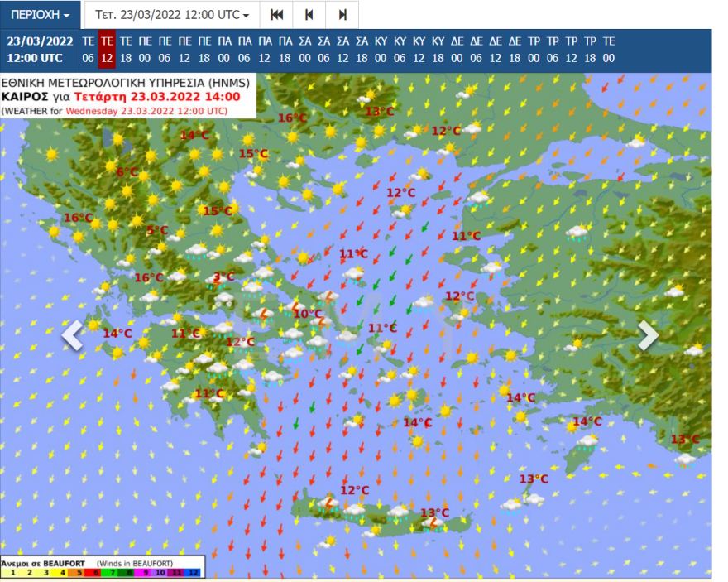Select the ΠΕ 00 forecast time
This screenshot has width=728, height=582.
point(145,50)
